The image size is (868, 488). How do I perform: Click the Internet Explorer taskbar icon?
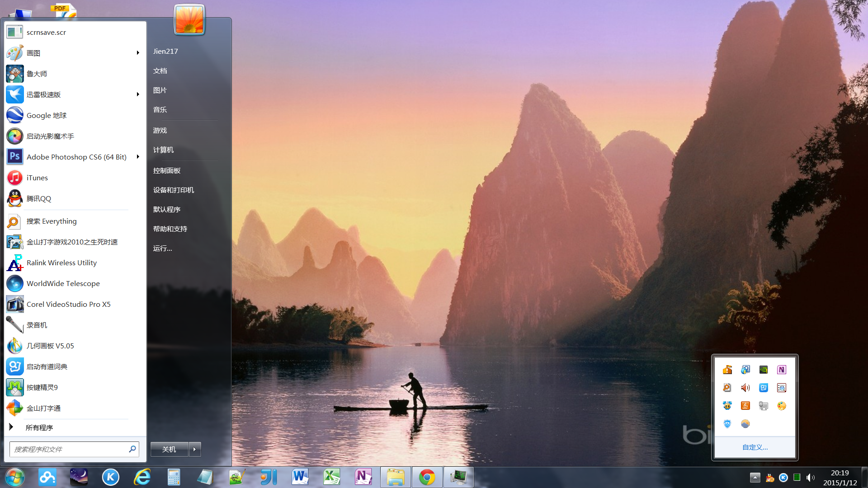point(142,477)
